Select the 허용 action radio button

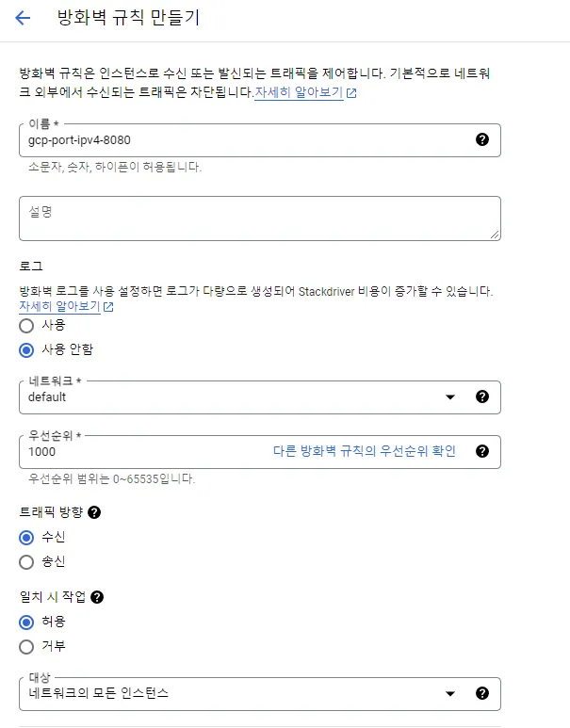(27, 622)
